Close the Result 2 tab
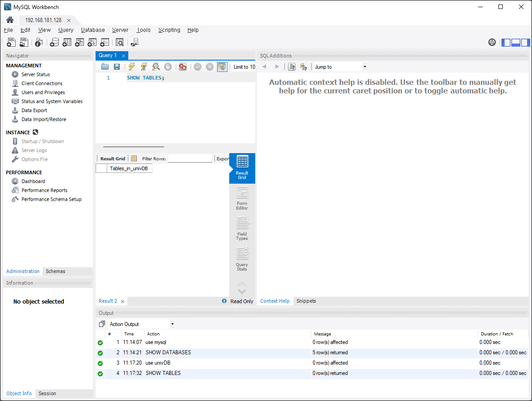Viewport: 532px width, 401px height. click(122, 301)
